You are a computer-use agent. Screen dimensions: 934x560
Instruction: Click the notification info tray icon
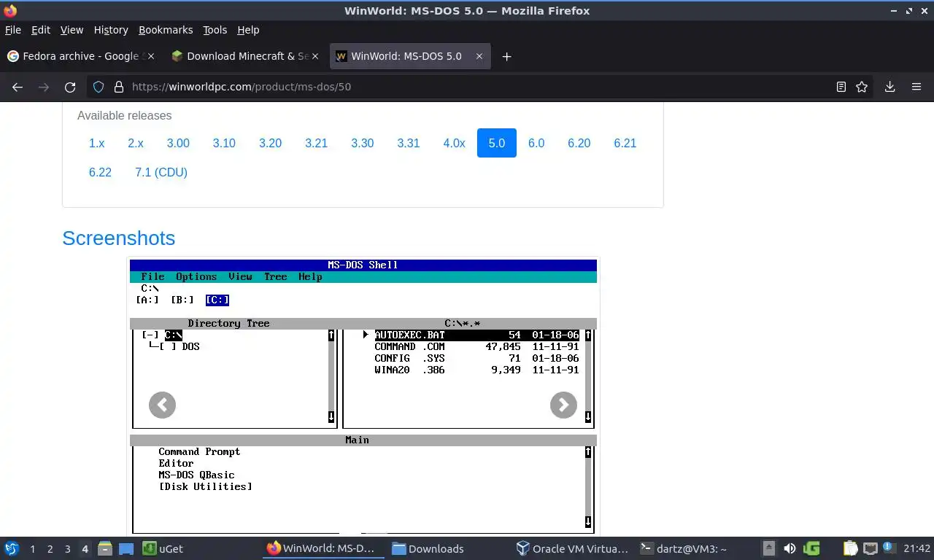click(889, 548)
